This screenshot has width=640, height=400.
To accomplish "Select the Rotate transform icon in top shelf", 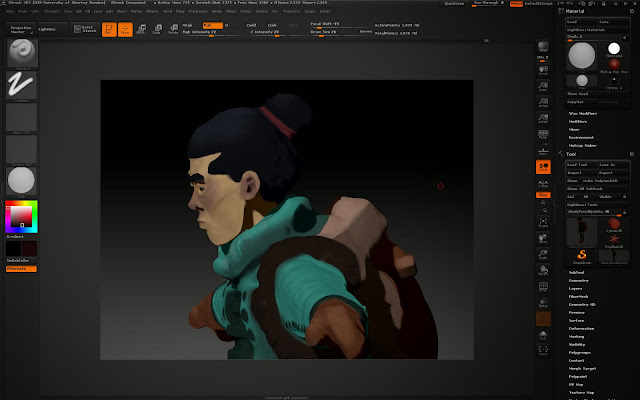I will coord(173,29).
